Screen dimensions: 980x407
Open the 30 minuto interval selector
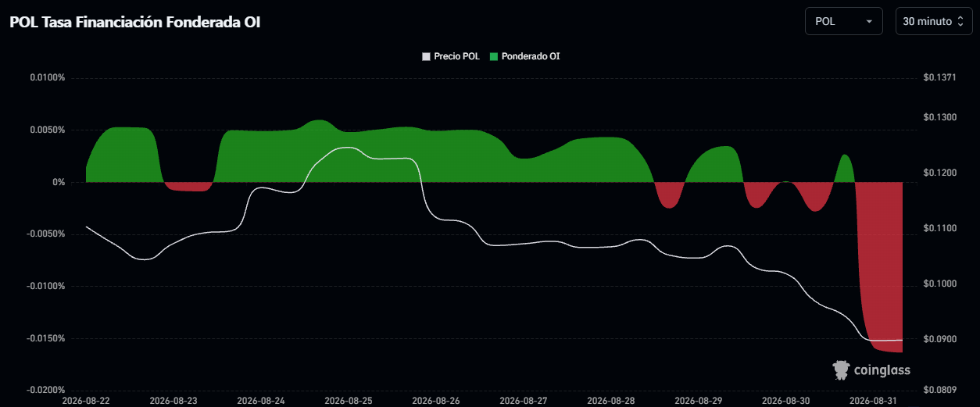[x=933, y=21]
